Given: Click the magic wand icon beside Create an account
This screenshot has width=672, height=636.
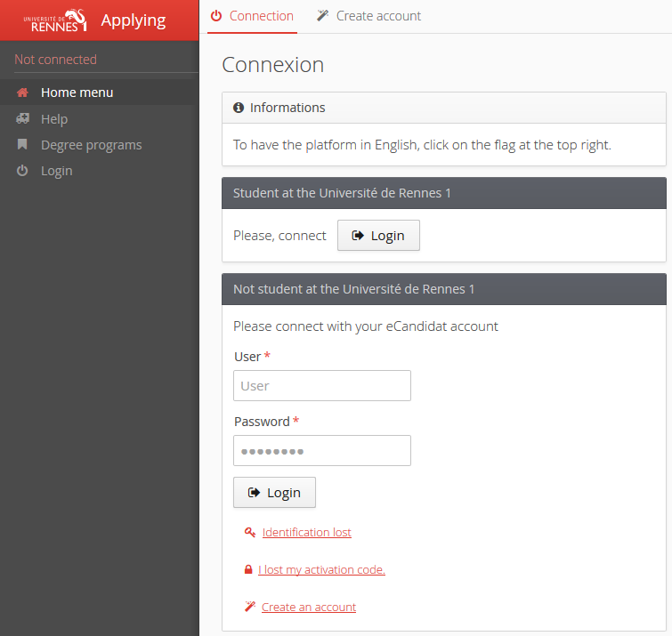Looking at the screenshot, I should (250, 608).
